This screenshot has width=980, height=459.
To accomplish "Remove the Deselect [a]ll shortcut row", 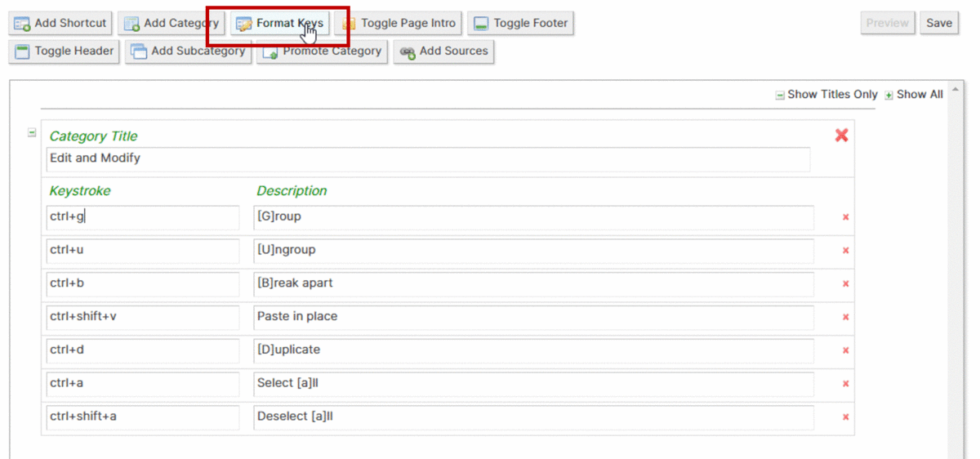I will pyautogui.click(x=845, y=417).
